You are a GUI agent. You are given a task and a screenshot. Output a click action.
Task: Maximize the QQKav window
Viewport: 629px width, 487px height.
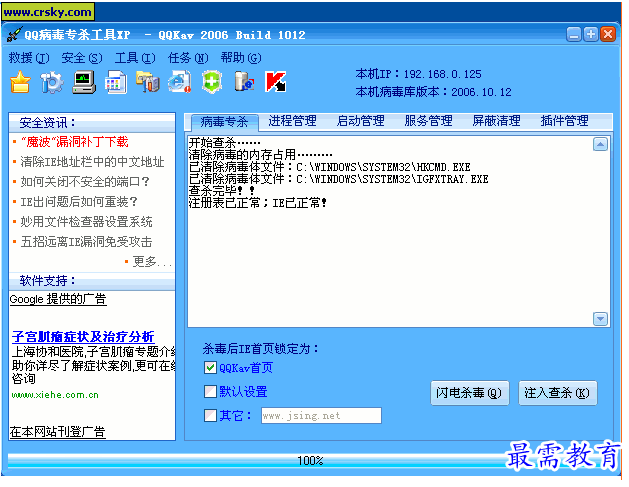[590, 34]
